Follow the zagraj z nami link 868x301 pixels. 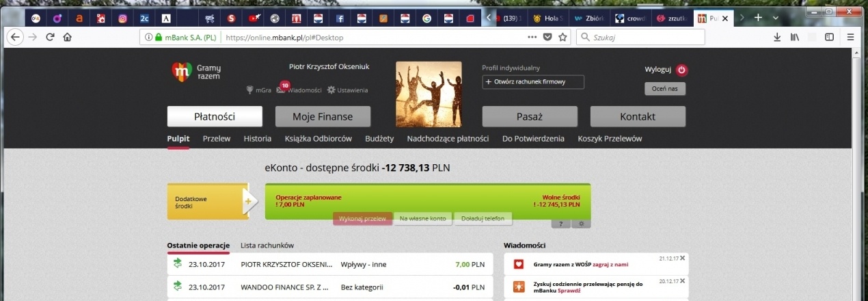pyautogui.click(x=610, y=264)
